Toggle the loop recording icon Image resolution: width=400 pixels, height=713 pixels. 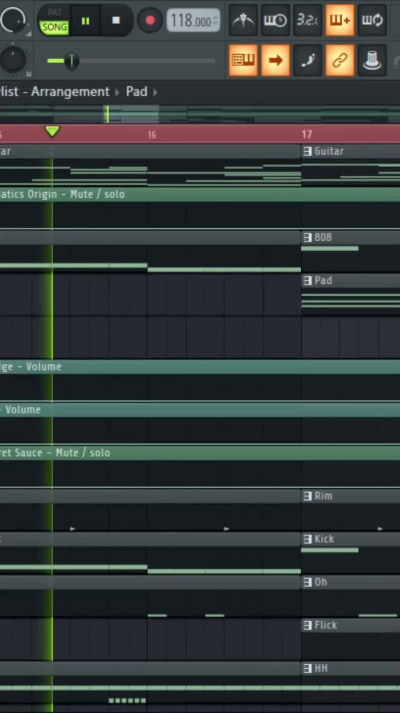(372, 20)
